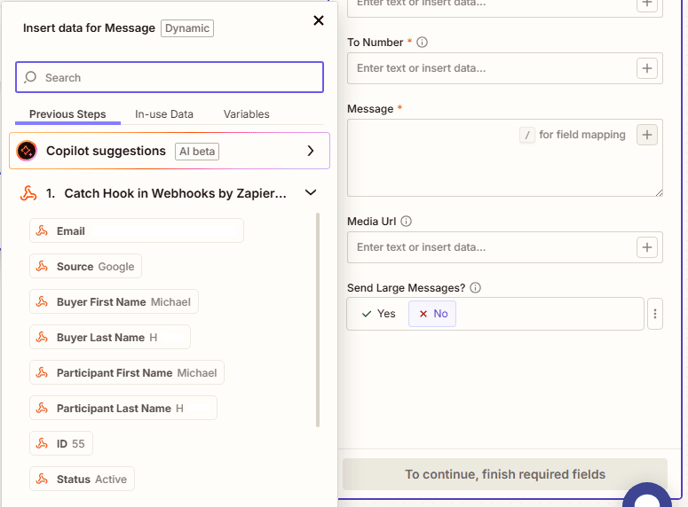
Task: Click webhook icon in Buyer Last Name pill
Action: tap(42, 337)
